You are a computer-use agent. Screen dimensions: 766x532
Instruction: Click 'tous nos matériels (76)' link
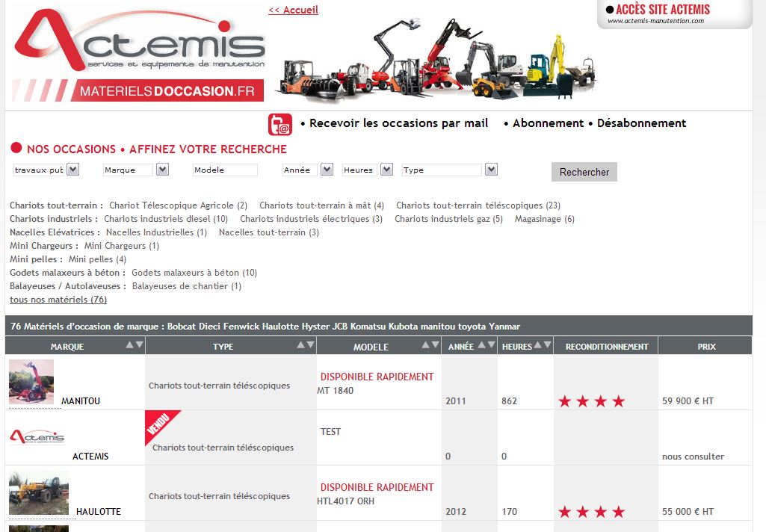point(58,300)
